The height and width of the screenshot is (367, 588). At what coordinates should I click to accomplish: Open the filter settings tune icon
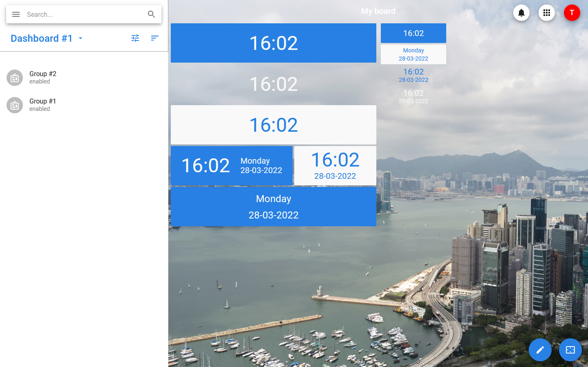click(135, 38)
